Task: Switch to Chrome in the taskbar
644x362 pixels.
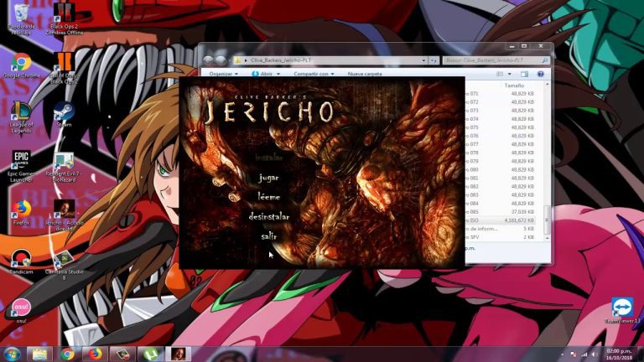Action: pos(67,354)
